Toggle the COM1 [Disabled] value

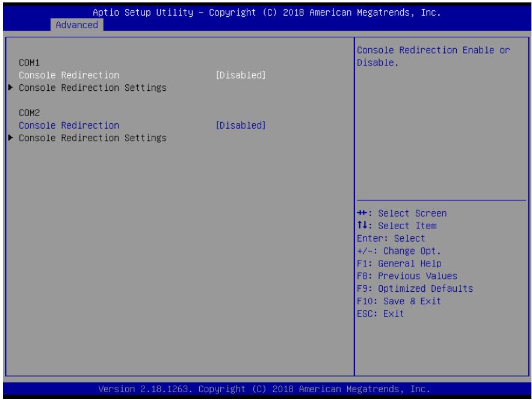pyautogui.click(x=241, y=75)
